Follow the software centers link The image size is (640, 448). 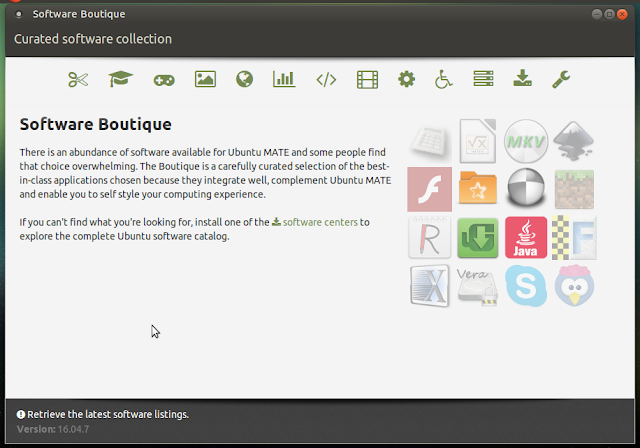pos(315,222)
